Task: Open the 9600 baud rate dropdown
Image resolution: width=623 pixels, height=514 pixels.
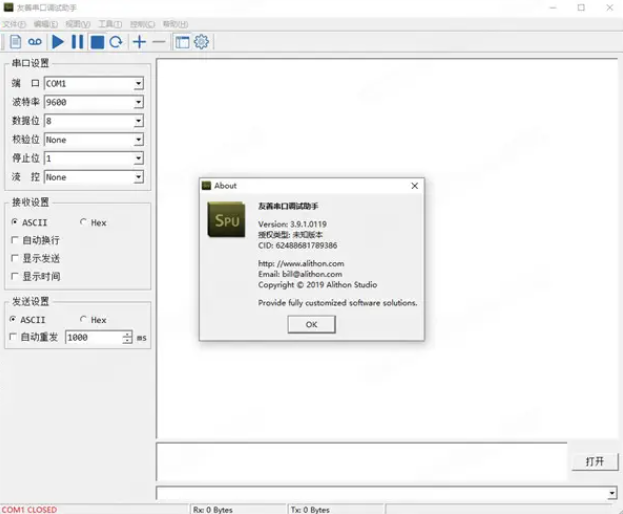Action: [138, 102]
